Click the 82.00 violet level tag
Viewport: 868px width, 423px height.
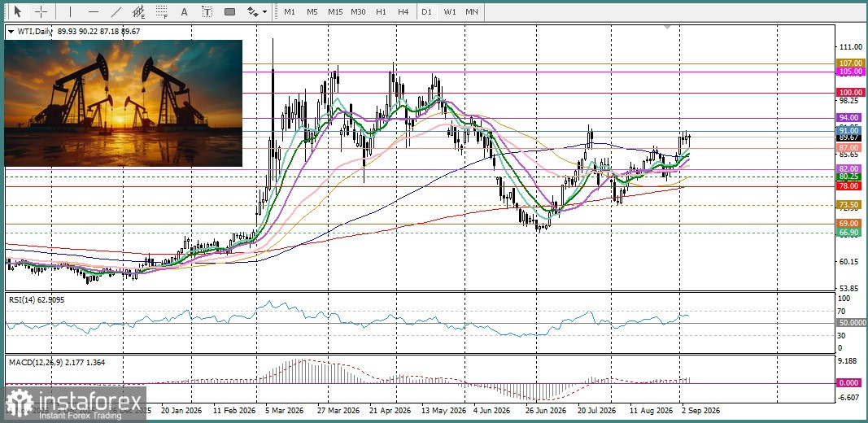[x=850, y=169]
